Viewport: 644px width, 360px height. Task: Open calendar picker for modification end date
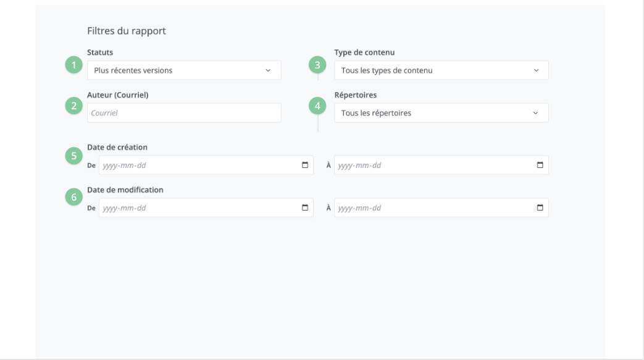tap(540, 208)
